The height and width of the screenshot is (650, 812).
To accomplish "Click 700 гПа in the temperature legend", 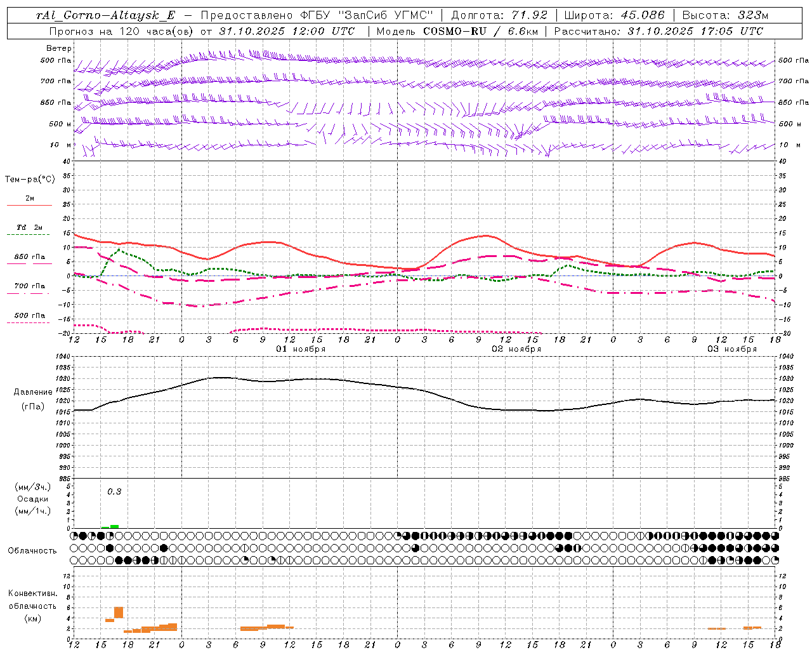I will [x=30, y=286].
